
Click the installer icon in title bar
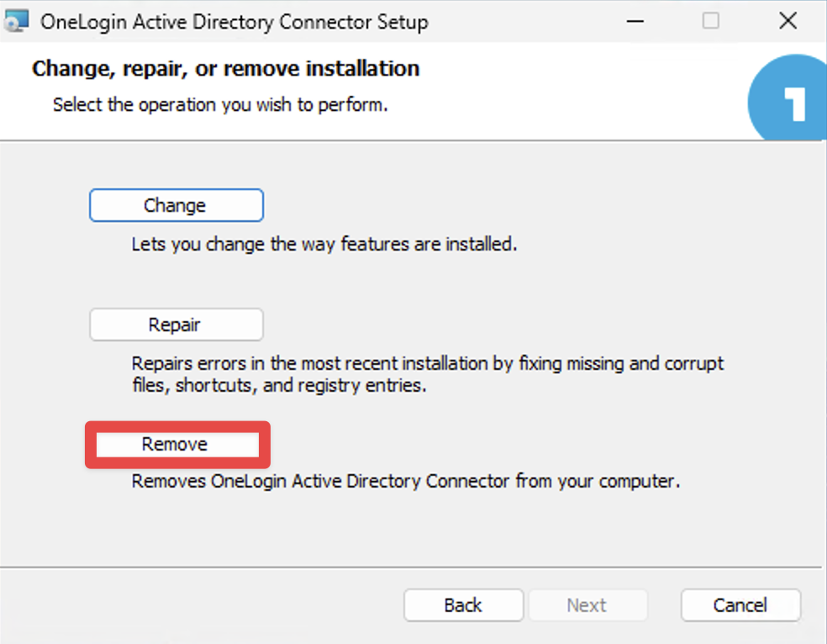16,21
